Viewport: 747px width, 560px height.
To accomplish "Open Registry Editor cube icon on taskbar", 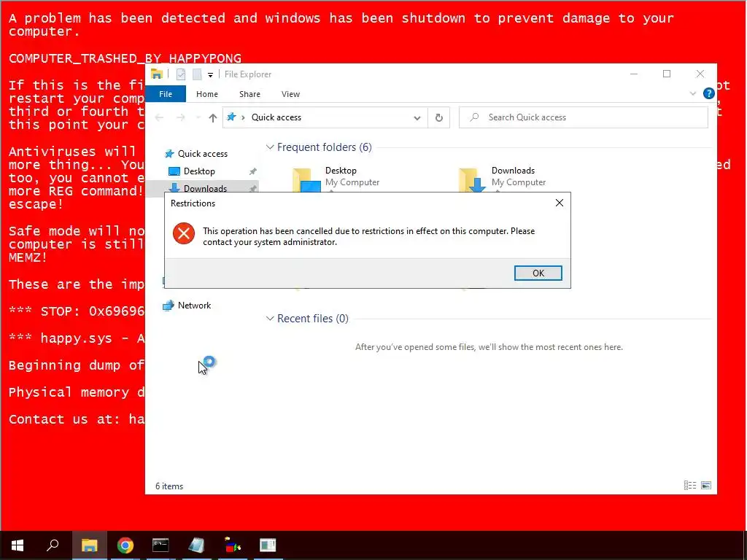I will pyautogui.click(x=233, y=545).
